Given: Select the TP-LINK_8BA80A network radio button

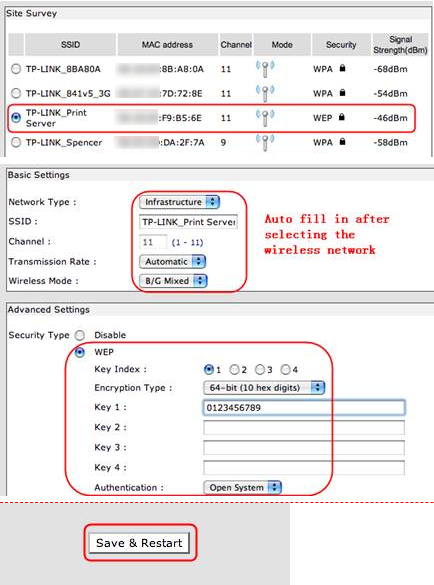Looking at the screenshot, I should pos(16,69).
